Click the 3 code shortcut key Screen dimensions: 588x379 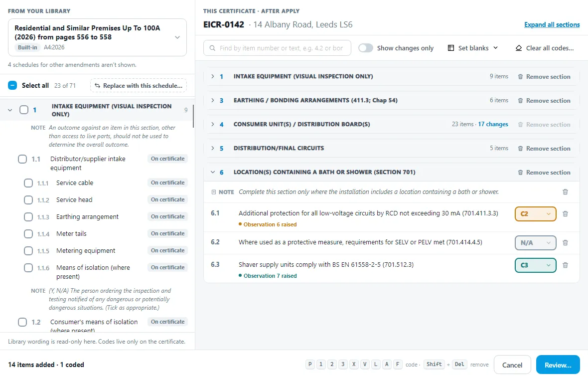coord(343,365)
